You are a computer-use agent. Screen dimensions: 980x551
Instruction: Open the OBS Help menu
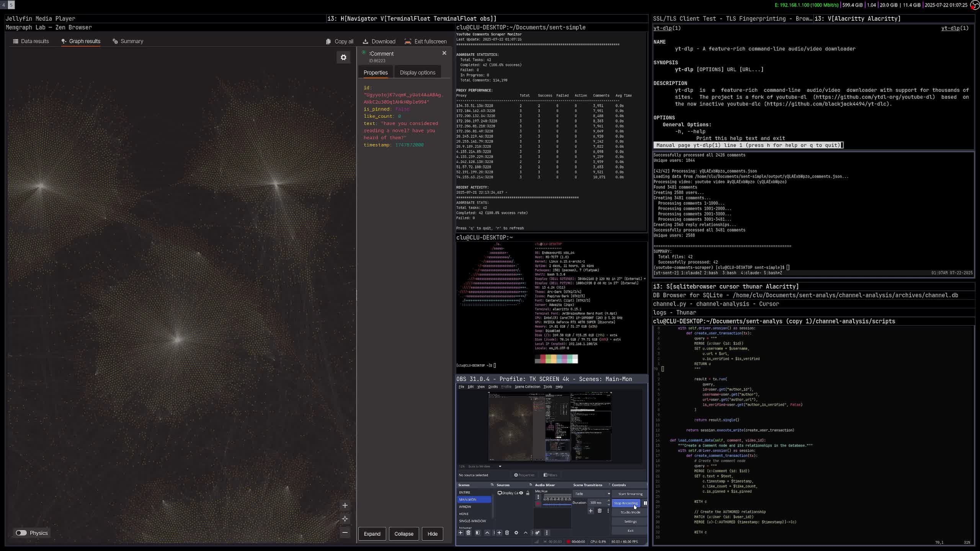click(x=559, y=387)
